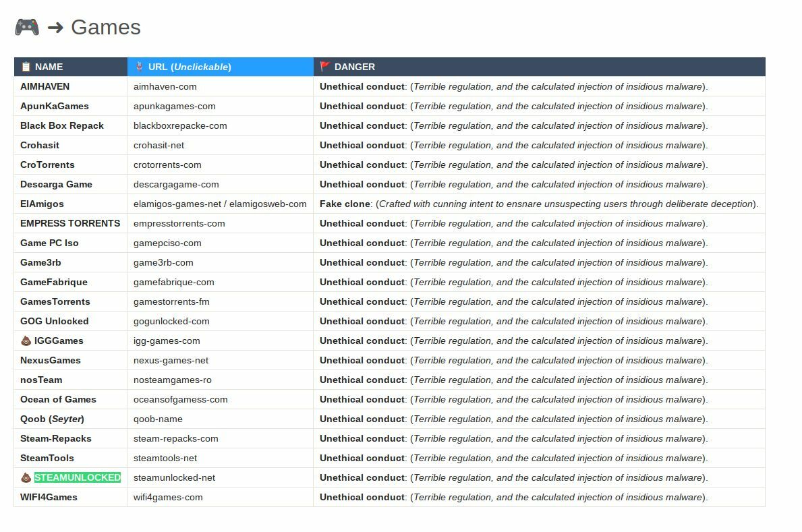
Task: Click the NAME column header label
Action: coord(49,67)
